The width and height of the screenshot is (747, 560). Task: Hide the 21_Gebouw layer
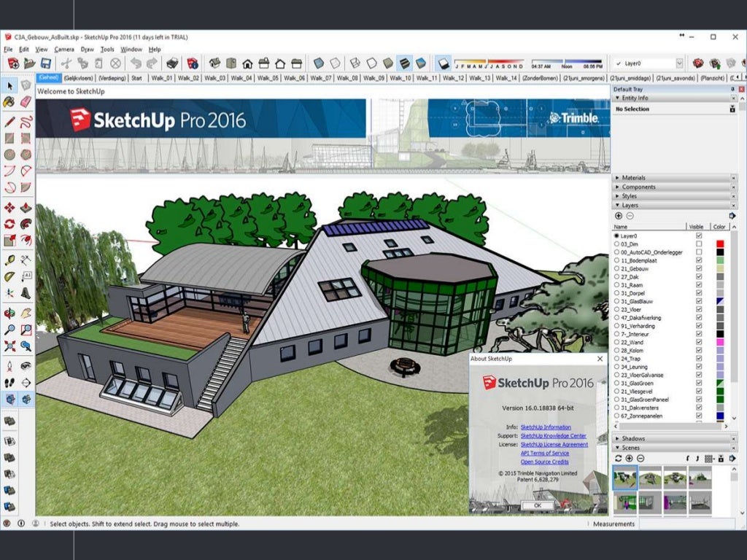pyautogui.click(x=699, y=268)
